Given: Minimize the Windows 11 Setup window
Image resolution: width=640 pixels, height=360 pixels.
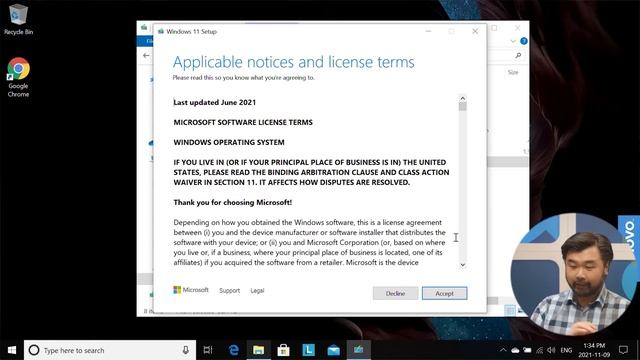Looking at the screenshot, I should coord(428,31).
